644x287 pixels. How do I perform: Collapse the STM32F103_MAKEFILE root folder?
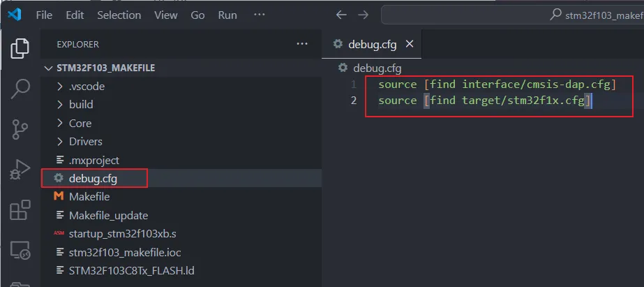(x=99, y=68)
